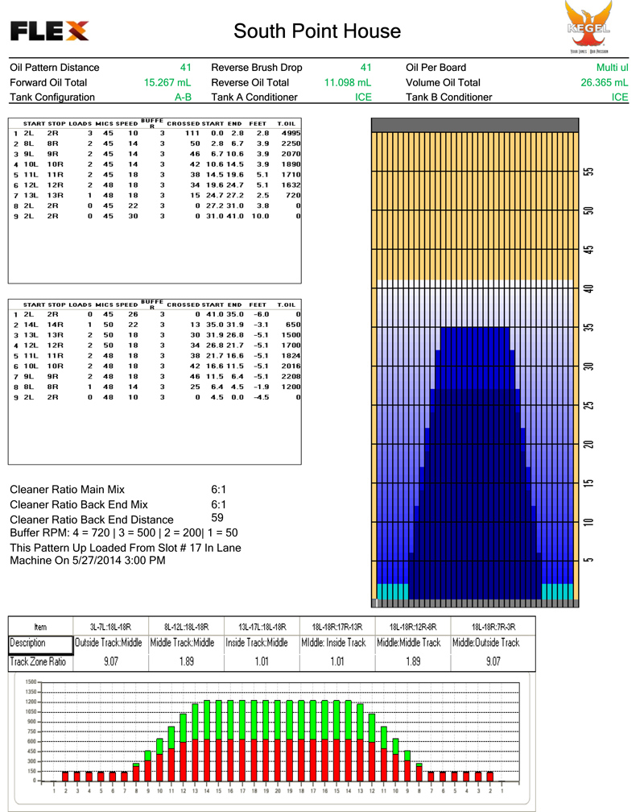Click the Multi ul Oil Per Board value
This screenshot has height=812, width=644.
pyautogui.click(x=609, y=68)
